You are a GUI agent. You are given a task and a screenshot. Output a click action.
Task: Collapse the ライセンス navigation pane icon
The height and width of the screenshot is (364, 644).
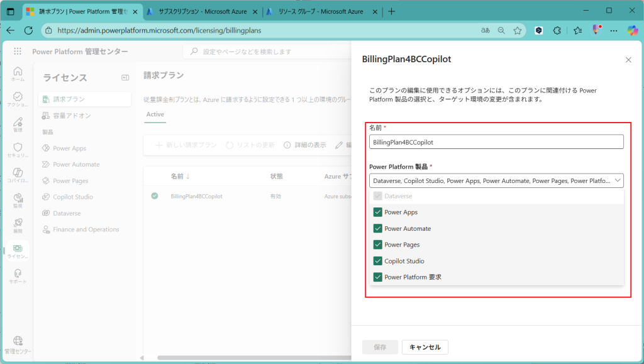click(x=125, y=77)
